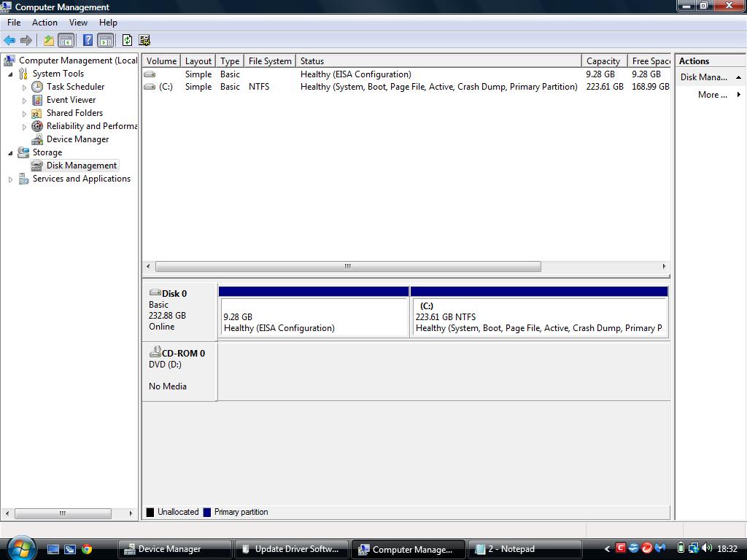Click the console tree scrollbar right arrow
This screenshot has width=747, height=560.
pyautogui.click(x=131, y=513)
